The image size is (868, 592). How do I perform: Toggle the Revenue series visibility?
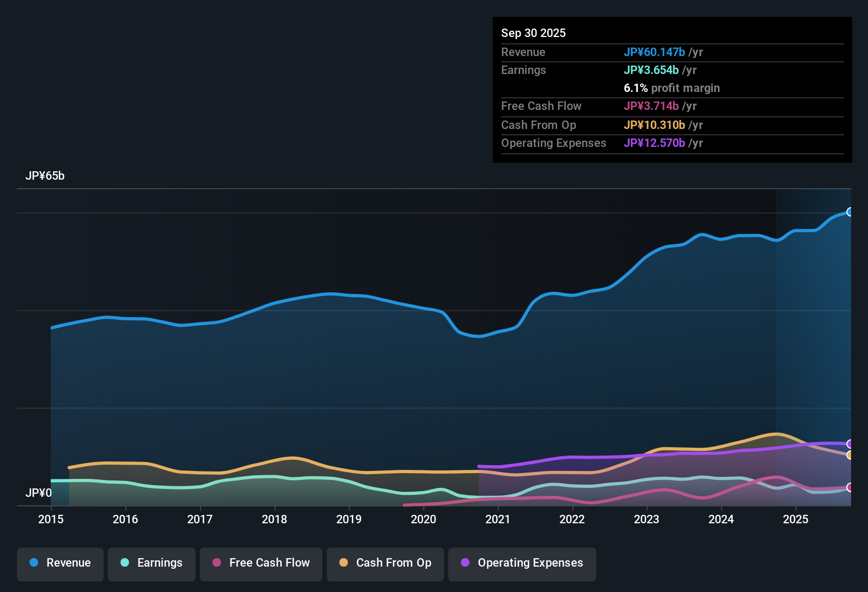(x=60, y=563)
